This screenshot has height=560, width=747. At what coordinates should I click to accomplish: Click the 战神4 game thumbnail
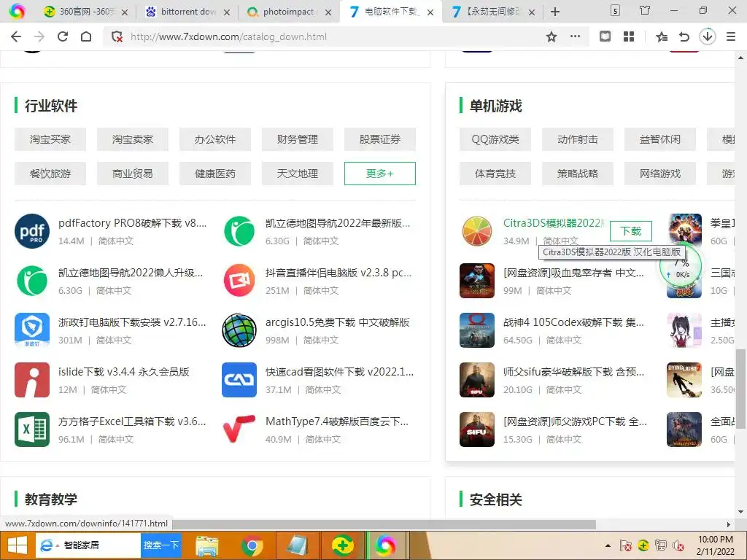(477, 330)
